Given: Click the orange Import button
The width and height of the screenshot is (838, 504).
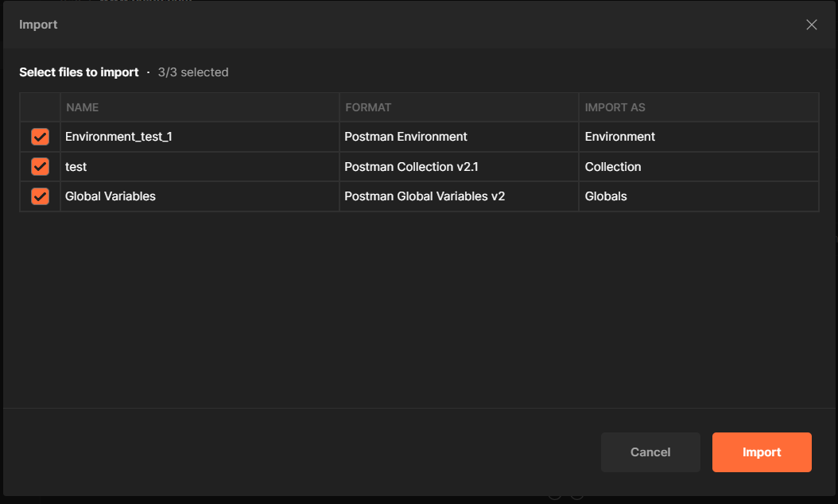Looking at the screenshot, I should coord(762,452).
